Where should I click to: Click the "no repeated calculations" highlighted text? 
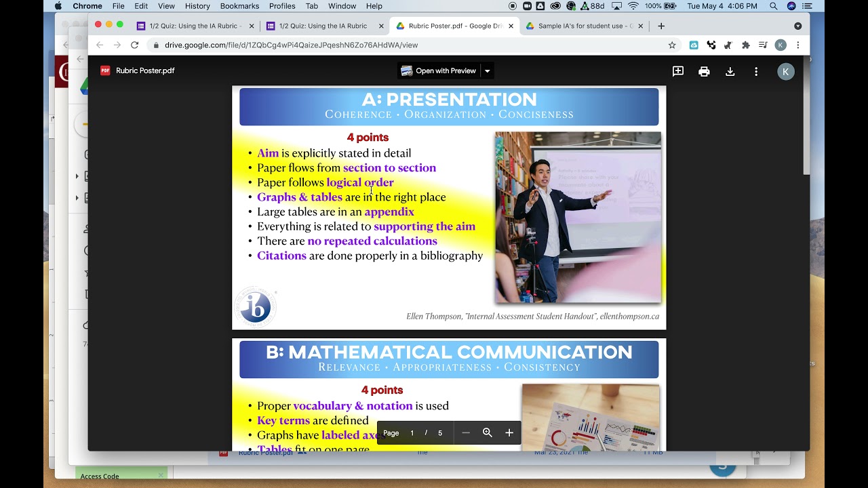(372, 241)
